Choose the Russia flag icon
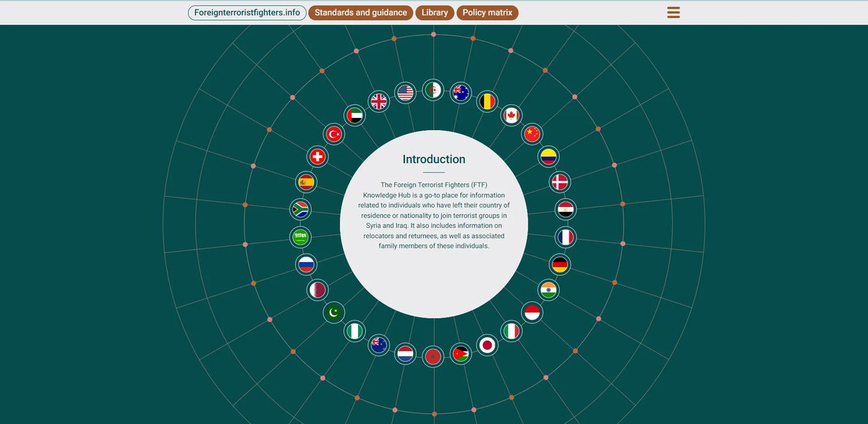 tap(307, 265)
